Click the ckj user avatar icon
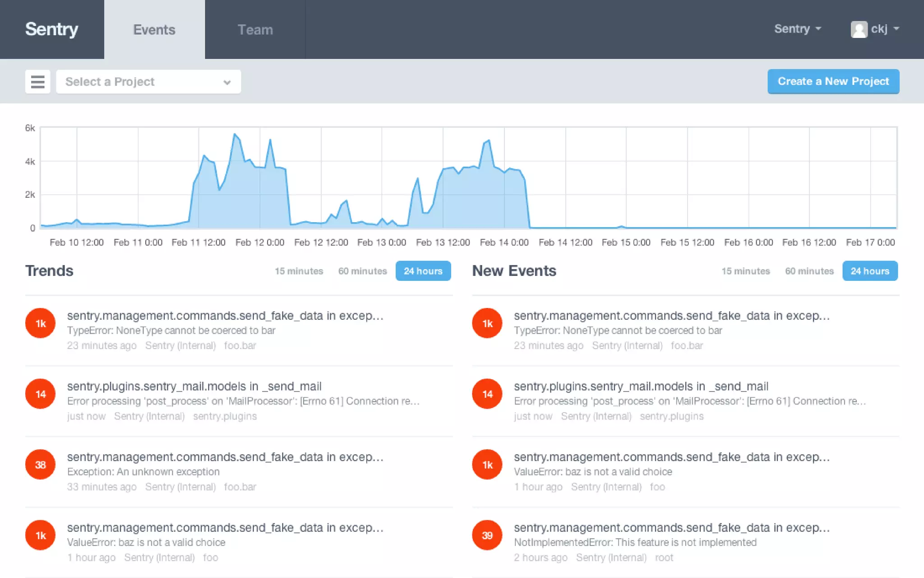The image size is (924, 578). click(x=859, y=29)
